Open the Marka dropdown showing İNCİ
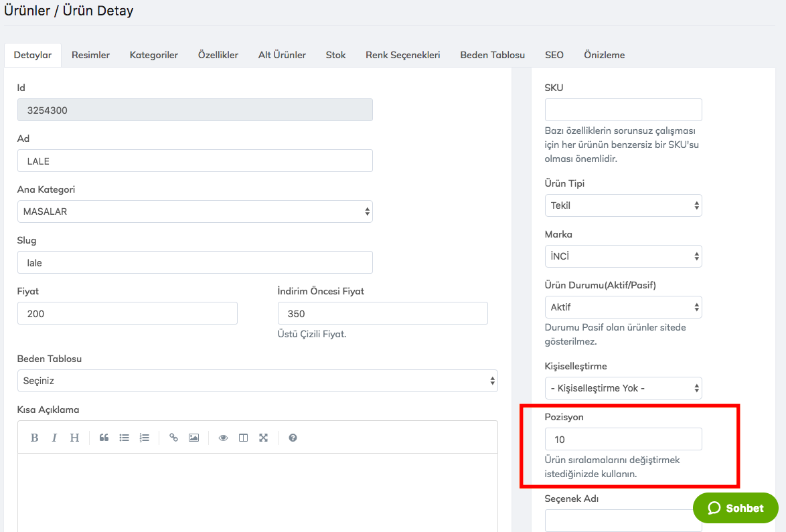786x532 pixels. (623, 256)
